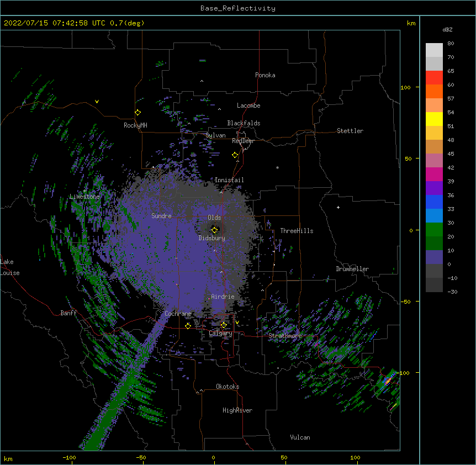476x465 pixels.
Task: Click the Olds town label
Action: coord(214,218)
